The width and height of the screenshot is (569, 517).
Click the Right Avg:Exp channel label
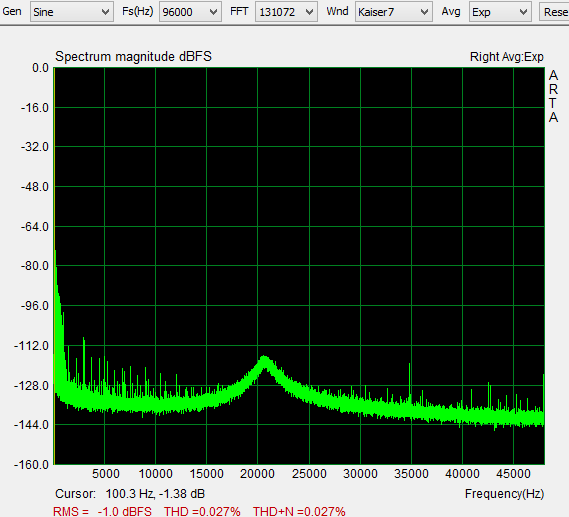click(x=507, y=57)
